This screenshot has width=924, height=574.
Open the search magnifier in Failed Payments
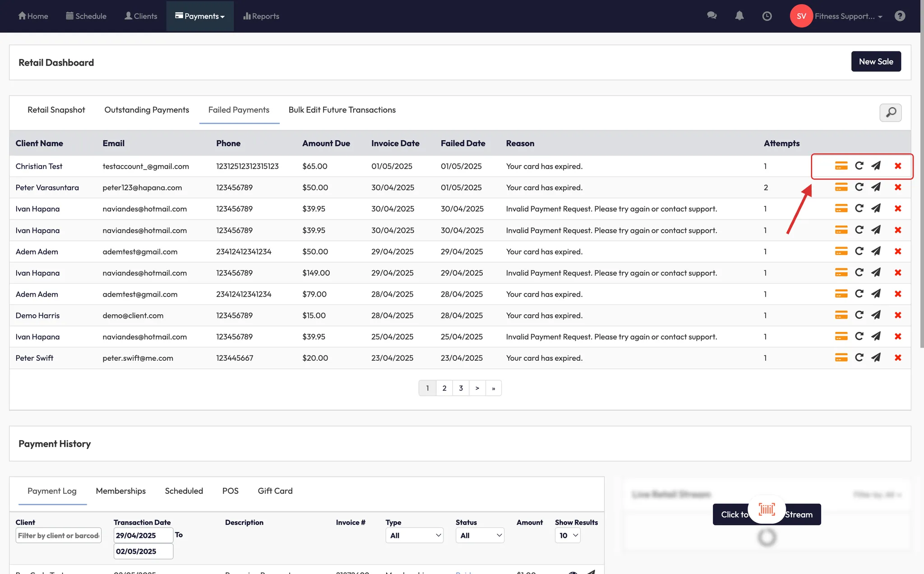(890, 112)
